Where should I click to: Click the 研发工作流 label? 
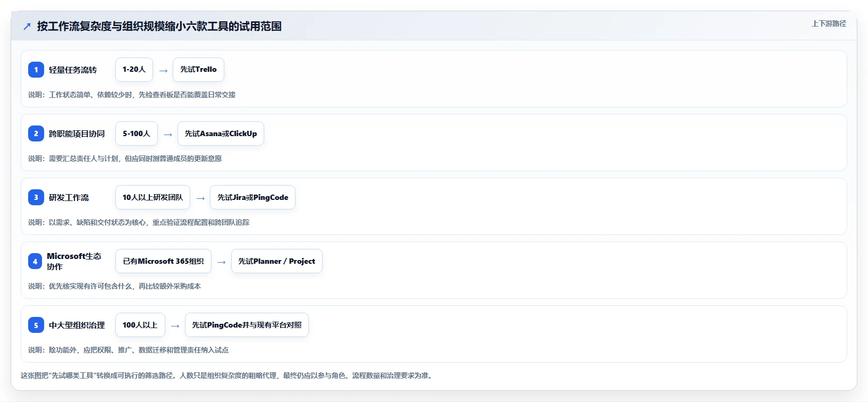(x=69, y=197)
